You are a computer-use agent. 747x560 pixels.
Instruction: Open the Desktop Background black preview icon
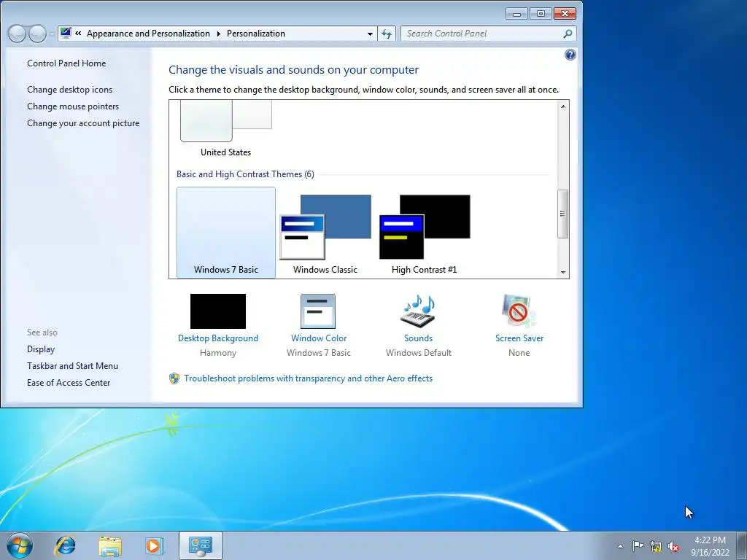(x=217, y=311)
